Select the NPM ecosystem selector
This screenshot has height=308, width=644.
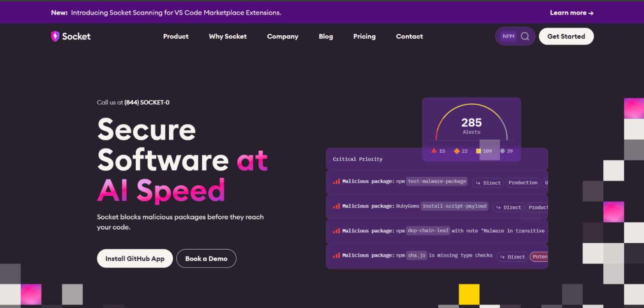pyautogui.click(x=508, y=36)
